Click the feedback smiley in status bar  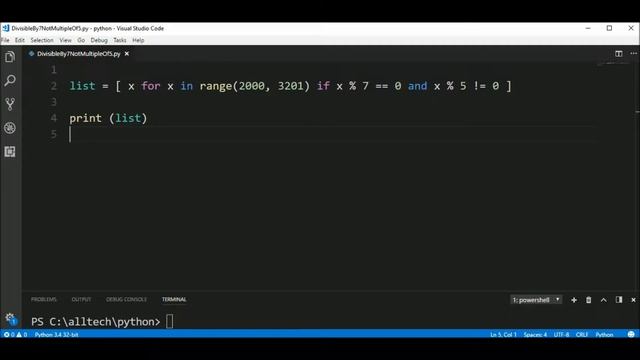point(631,334)
